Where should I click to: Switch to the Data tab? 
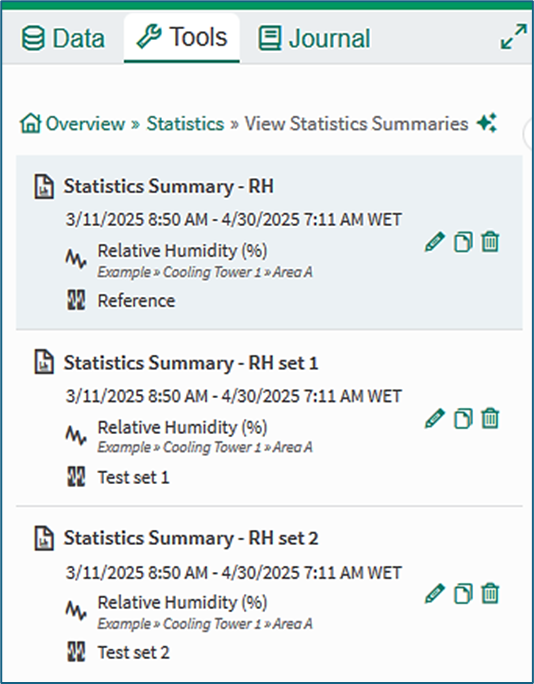pyautogui.click(x=63, y=38)
